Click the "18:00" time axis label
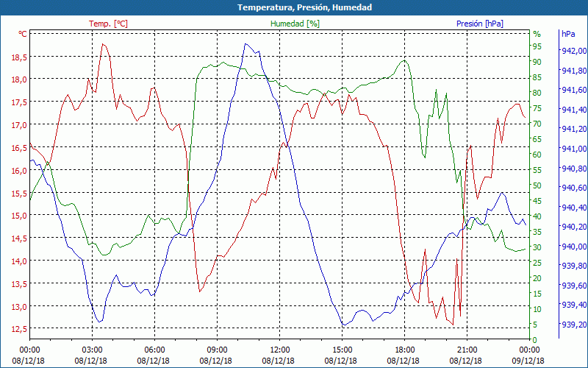This screenshot has height=368, width=588. point(405,350)
